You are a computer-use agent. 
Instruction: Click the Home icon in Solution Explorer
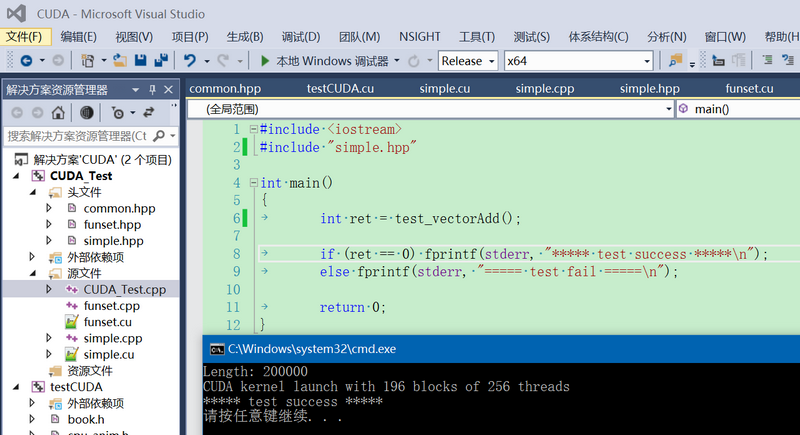click(58, 112)
